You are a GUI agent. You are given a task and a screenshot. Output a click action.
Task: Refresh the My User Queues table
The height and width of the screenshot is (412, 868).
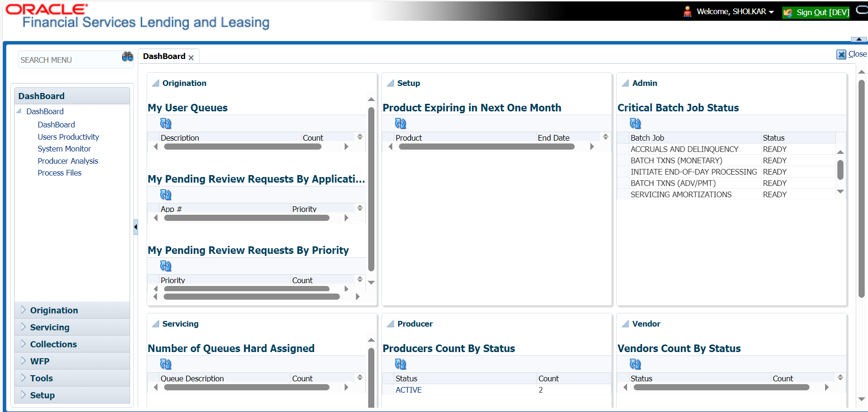tap(165, 124)
